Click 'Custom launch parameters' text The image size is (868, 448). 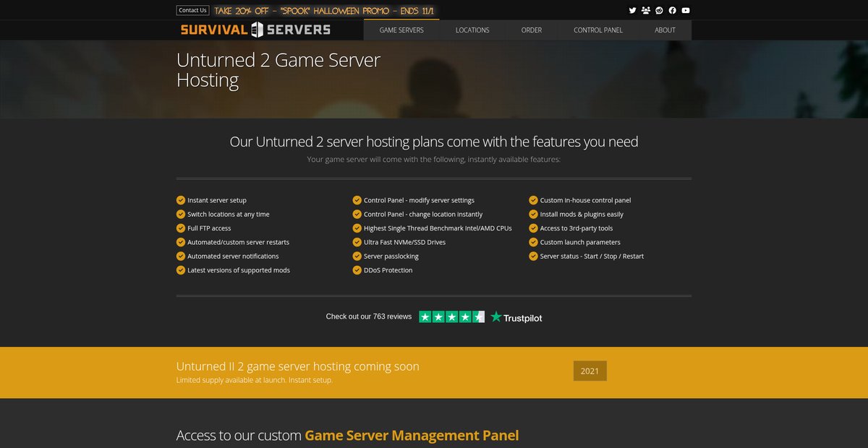click(x=580, y=242)
